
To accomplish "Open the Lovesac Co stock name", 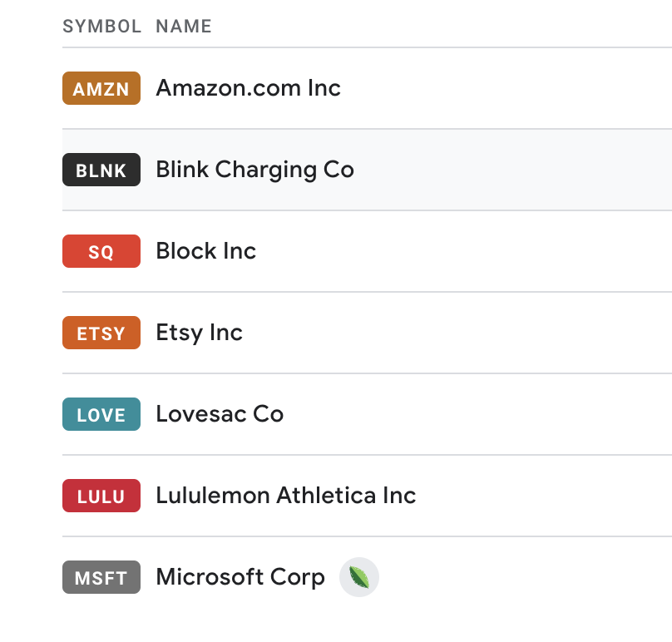I will click(x=220, y=413).
